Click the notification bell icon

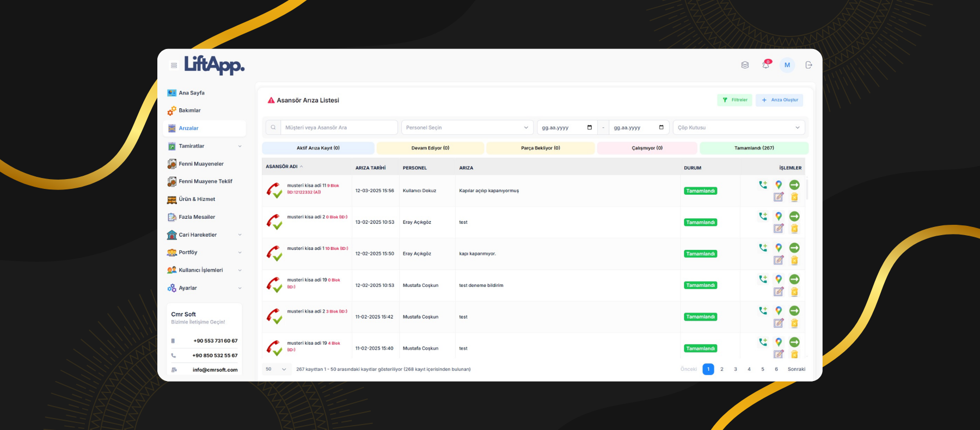point(766,65)
